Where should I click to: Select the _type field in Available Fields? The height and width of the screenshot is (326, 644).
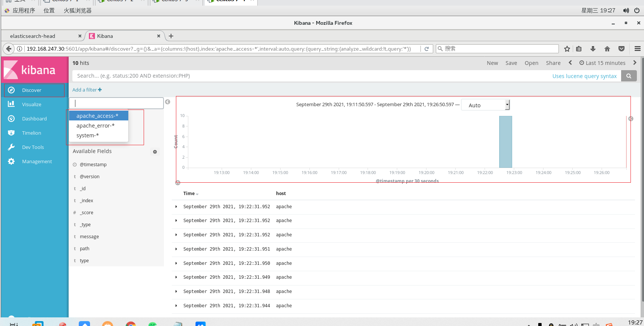pos(85,225)
